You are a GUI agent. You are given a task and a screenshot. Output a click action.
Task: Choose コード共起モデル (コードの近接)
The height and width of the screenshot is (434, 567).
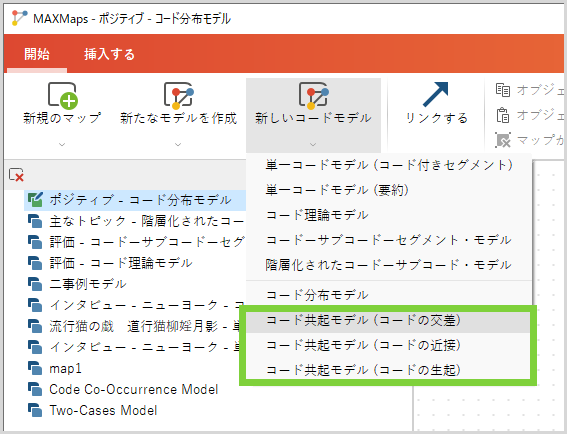coord(389,345)
